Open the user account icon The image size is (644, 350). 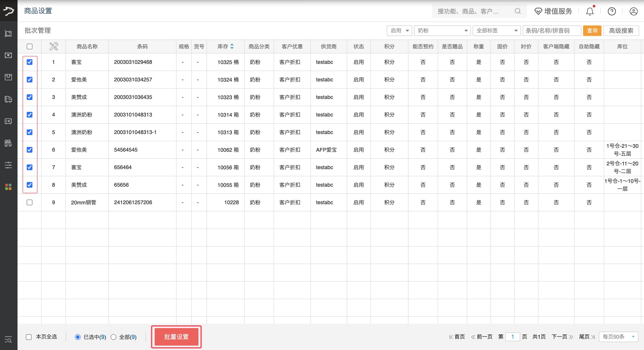coord(633,11)
